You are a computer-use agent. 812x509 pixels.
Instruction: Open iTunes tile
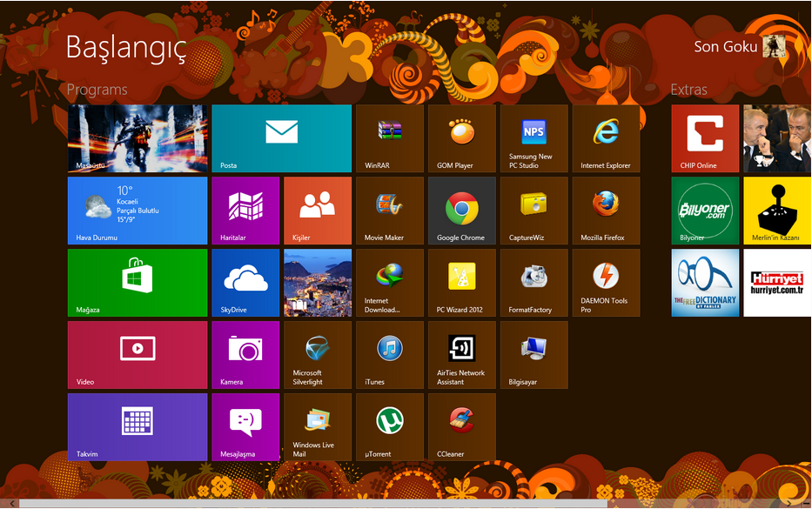tap(389, 354)
